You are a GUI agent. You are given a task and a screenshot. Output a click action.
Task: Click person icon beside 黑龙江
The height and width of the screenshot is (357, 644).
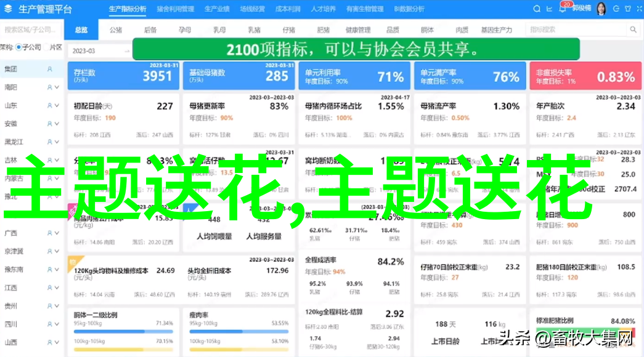tap(50, 142)
